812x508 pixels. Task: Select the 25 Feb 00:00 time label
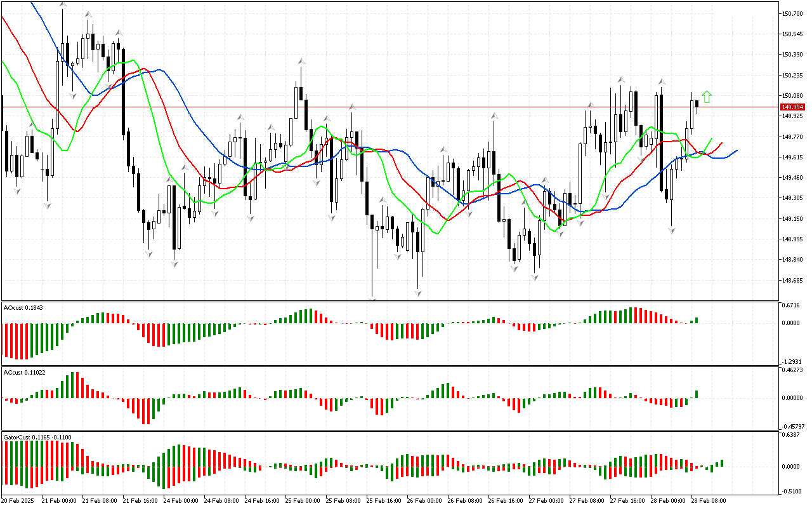click(303, 501)
